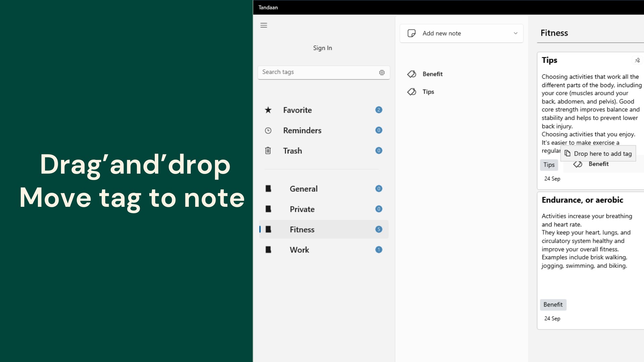Click the Favorite count badge

[x=379, y=110]
